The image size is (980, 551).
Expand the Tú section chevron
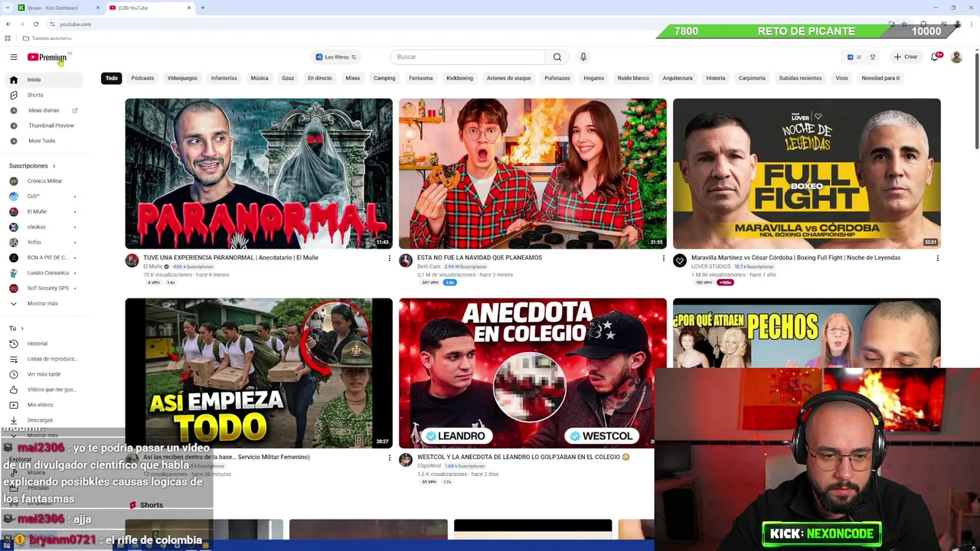22,328
